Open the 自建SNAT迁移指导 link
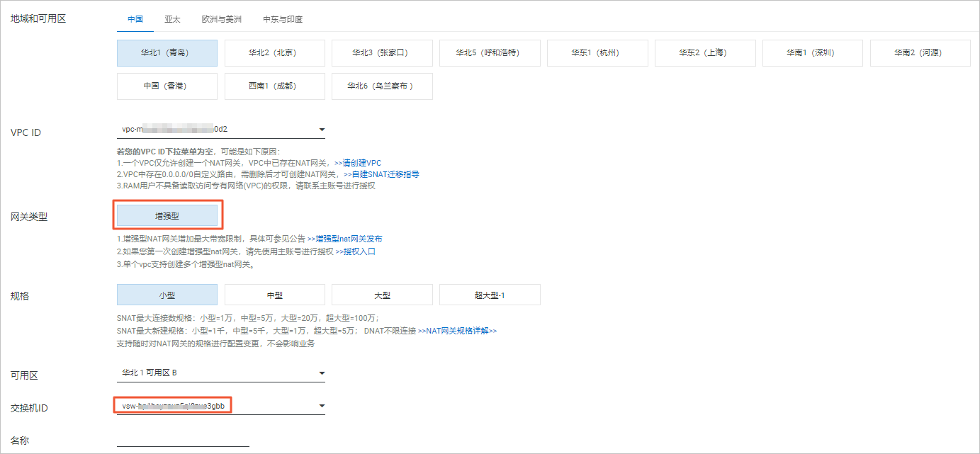This screenshot has height=454, width=980. click(x=381, y=174)
